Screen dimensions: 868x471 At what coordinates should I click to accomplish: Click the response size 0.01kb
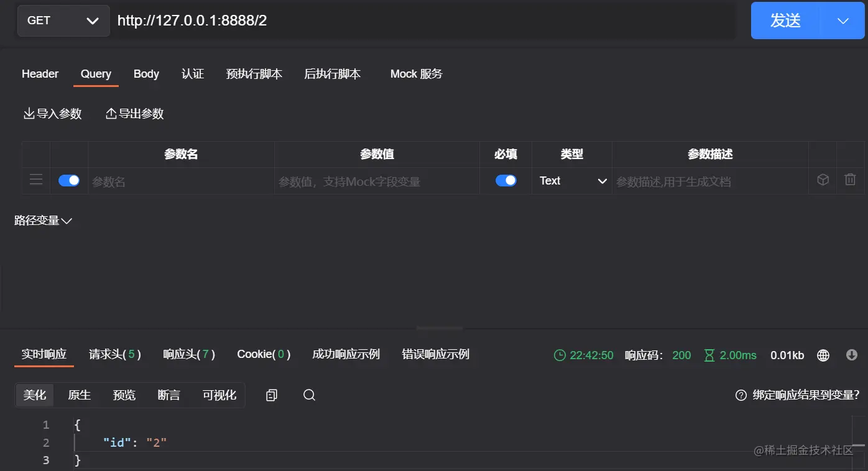click(787, 355)
